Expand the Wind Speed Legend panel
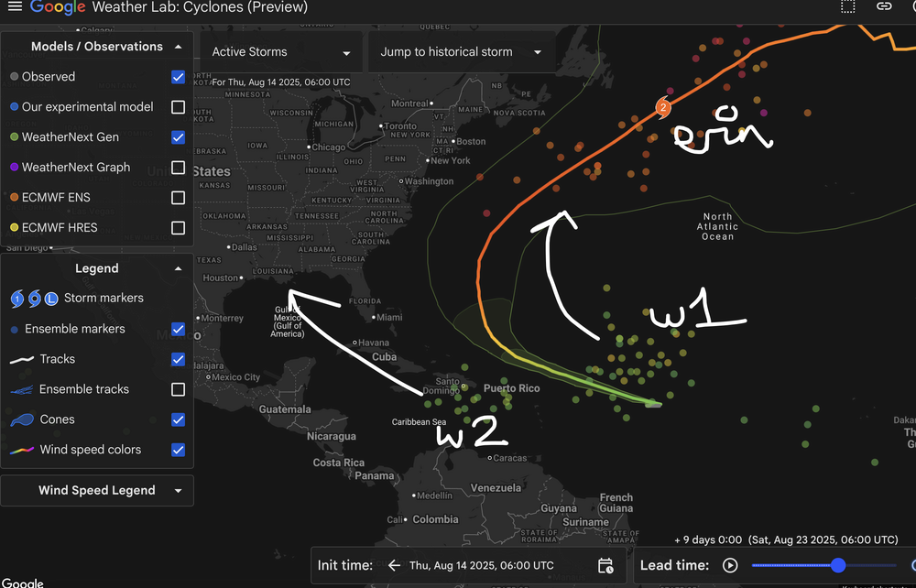This screenshot has height=588, width=916. (179, 491)
